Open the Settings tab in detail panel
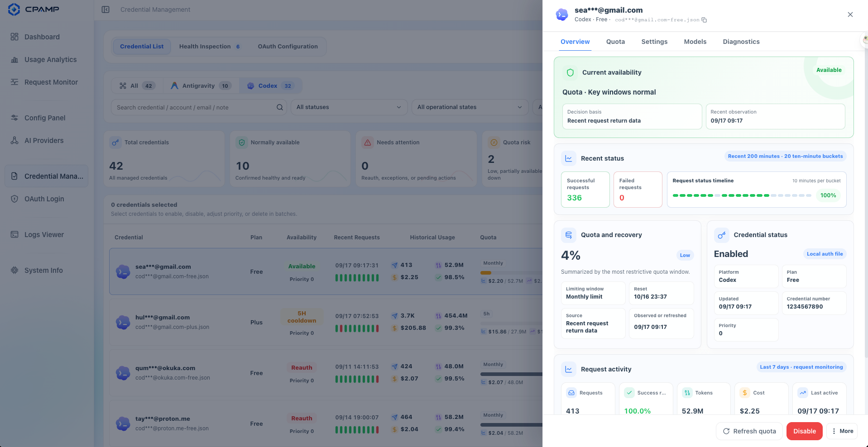This screenshot has width=868, height=447. coord(654,42)
